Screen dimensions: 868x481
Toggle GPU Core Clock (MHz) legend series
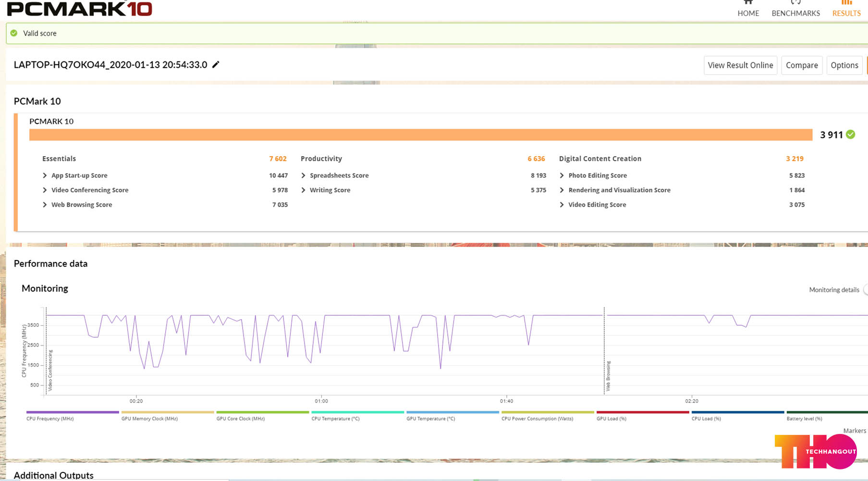pyautogui.click(x=263, y=416)
